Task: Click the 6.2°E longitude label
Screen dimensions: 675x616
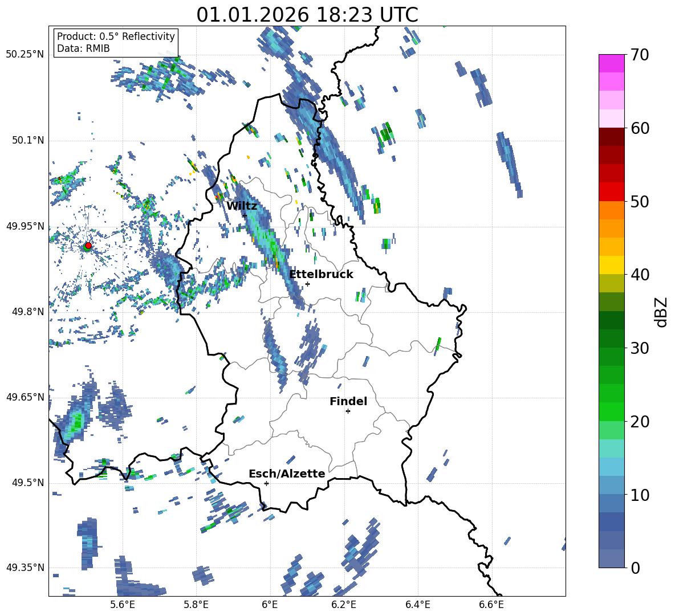Action: 344,605
